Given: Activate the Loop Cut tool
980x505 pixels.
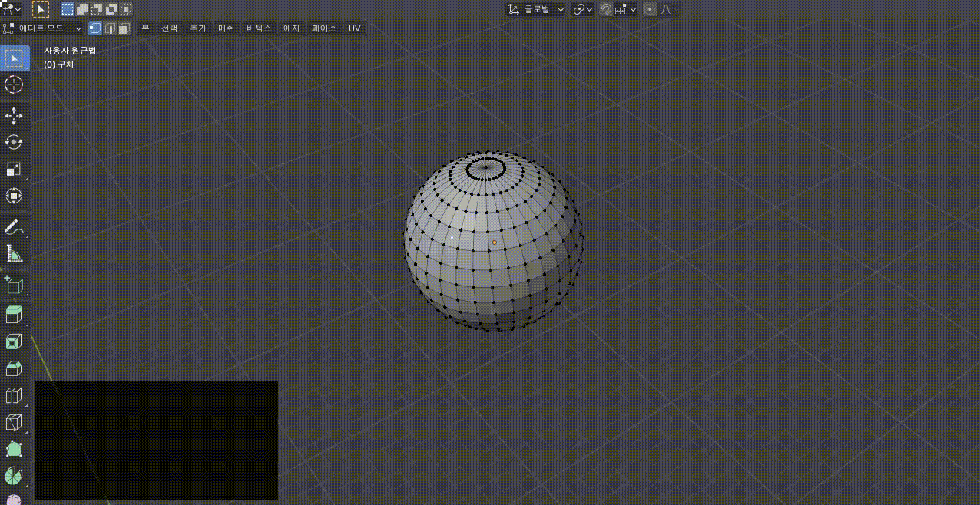Looking at the screenshot, I should click(x=14, y=395).
